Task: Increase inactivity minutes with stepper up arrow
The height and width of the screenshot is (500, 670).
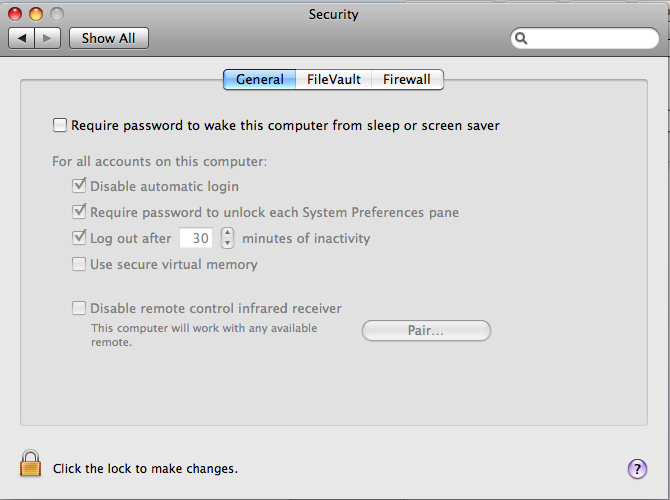Action: tap(227, 233)
